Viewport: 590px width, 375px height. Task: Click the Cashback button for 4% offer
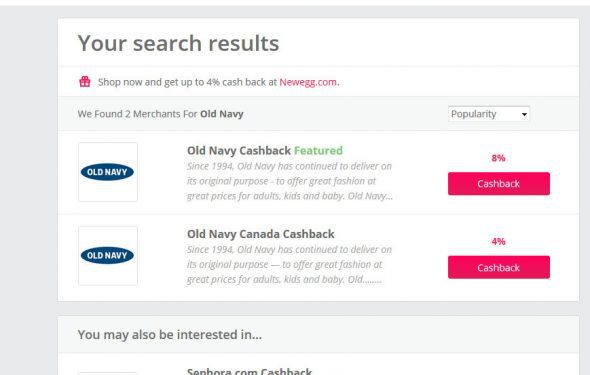click(499, 267)
